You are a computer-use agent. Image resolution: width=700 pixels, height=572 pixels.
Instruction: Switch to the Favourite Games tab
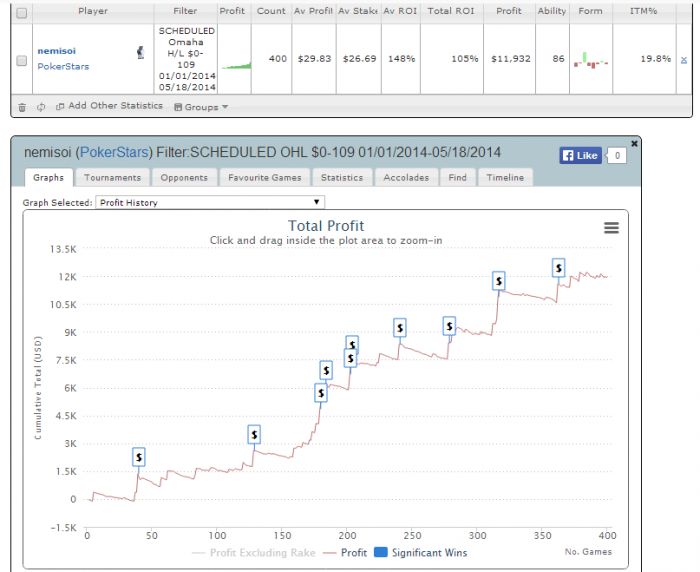[x=265, y=178]
